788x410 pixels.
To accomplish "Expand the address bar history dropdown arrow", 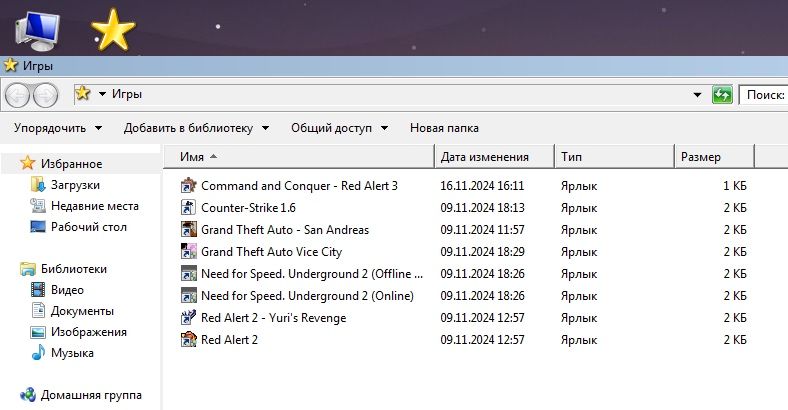I will [x=698, y=94].
